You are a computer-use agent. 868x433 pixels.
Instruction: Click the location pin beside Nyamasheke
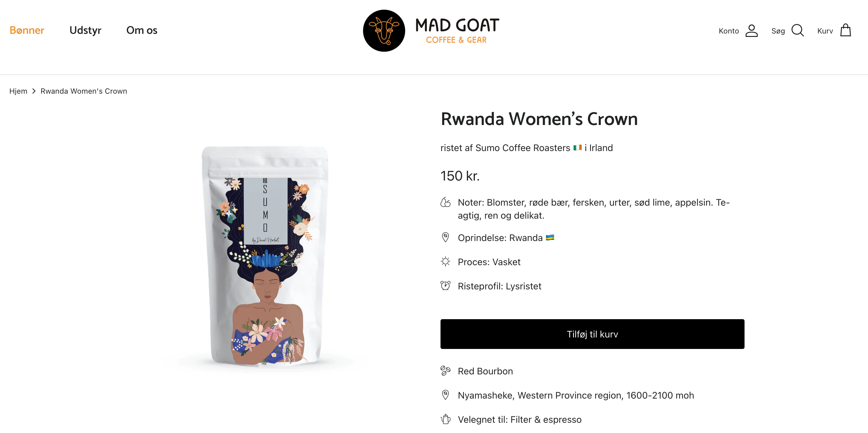[x=445, y=395]
